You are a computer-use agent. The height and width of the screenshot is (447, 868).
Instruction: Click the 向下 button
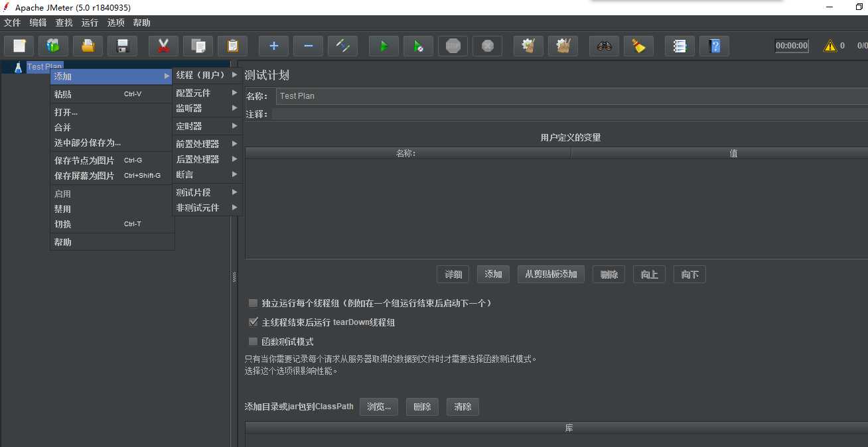pyautogui.click(x=689, y=275)
